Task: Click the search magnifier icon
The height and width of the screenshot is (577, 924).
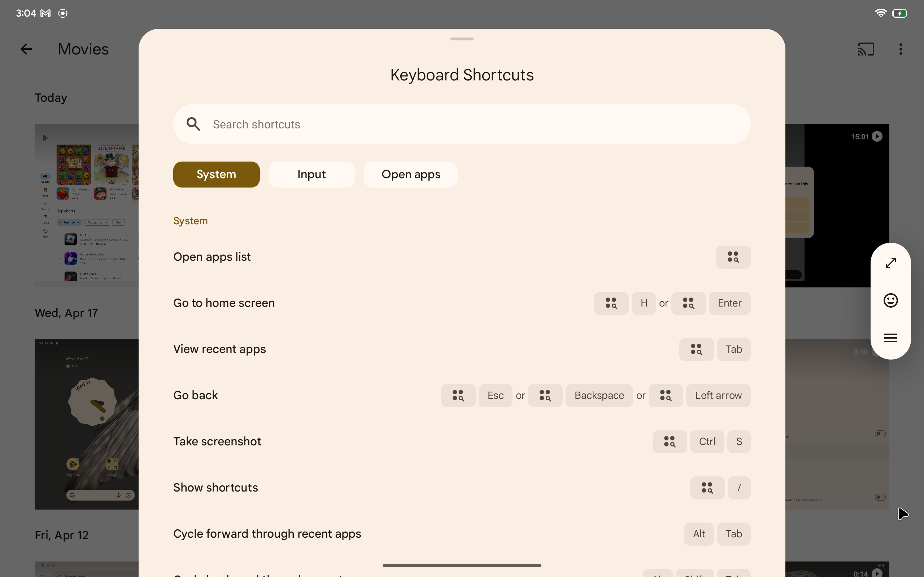Action: pos(193,124)
